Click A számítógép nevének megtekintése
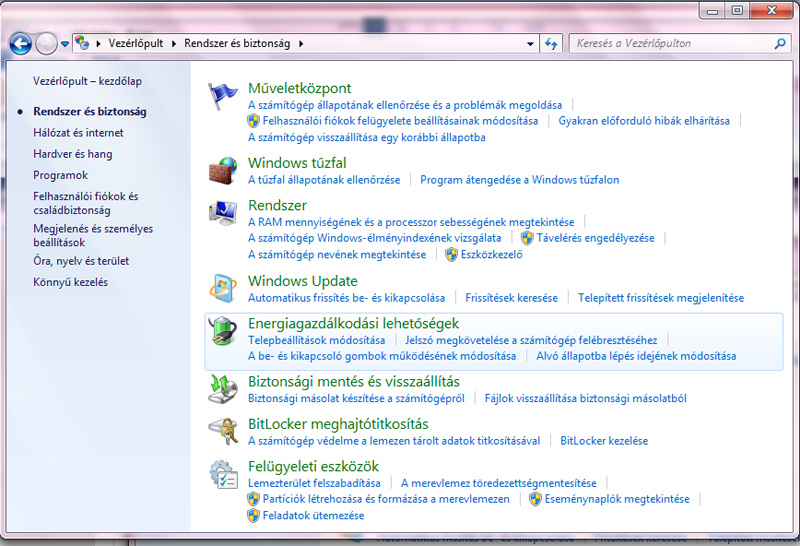The height and width of the screenshot is (546, 800). tap(337, 254)
